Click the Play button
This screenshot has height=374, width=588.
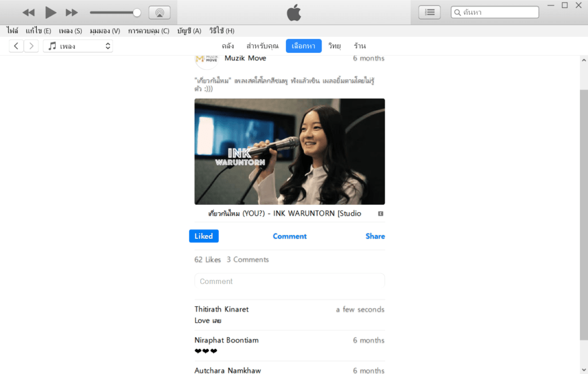point(51,12)
